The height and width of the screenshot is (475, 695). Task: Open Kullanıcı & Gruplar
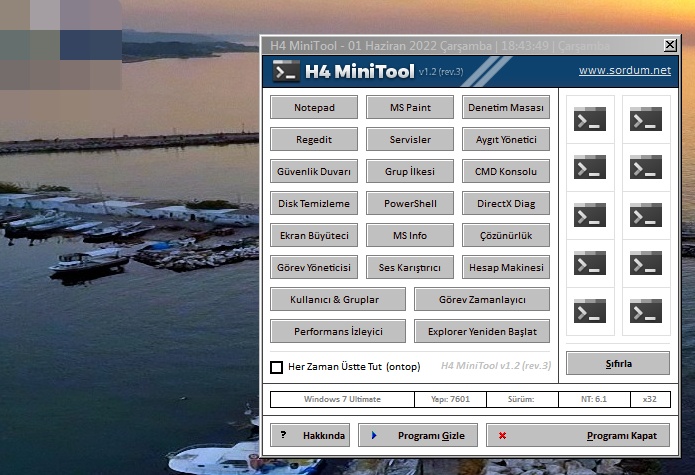[x=338, y=299]
